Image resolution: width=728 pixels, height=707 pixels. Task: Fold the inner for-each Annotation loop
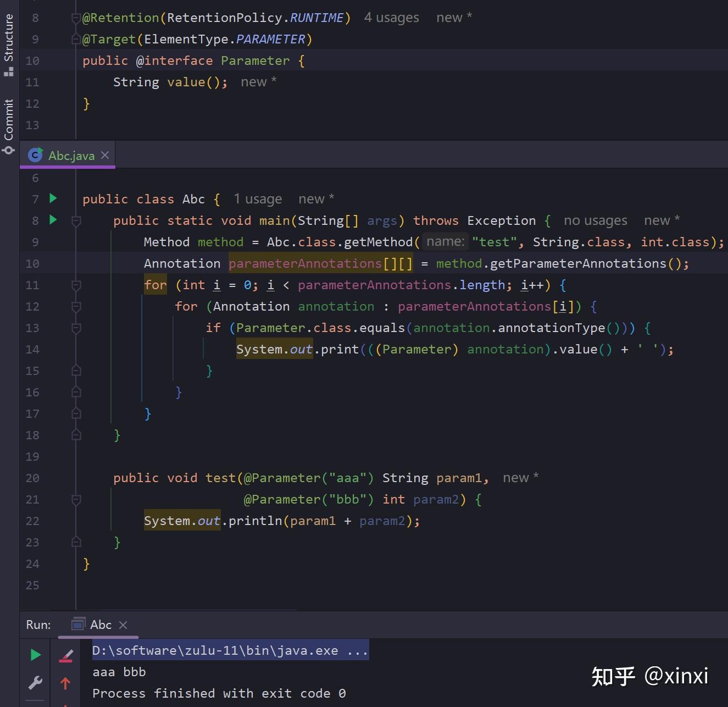(76, 306)
